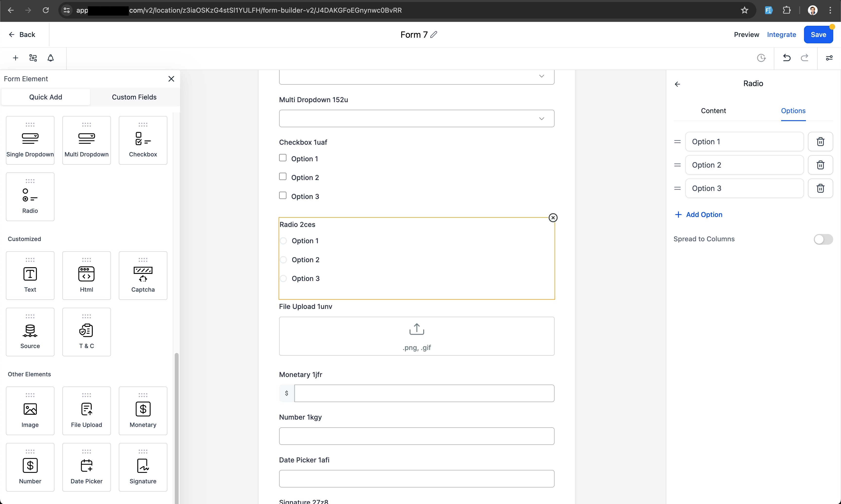Image resolution: width=841 pixels, height=504 pixels.
Task: Click the plus add-element toolbar icon
Action: pyautogui.click(x=15, y=58)
